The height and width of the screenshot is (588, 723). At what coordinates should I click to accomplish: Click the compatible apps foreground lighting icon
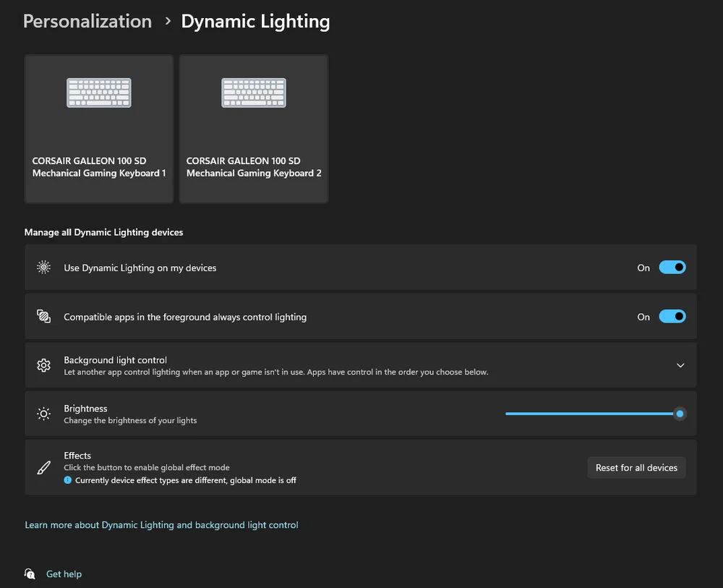43,316
